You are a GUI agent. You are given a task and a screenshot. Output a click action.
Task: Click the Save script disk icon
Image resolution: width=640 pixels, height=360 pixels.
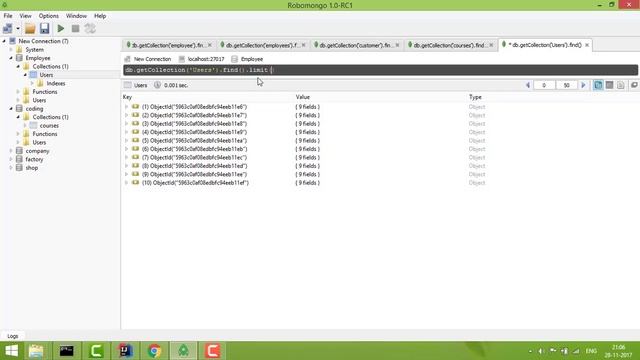tap(44, 29)
